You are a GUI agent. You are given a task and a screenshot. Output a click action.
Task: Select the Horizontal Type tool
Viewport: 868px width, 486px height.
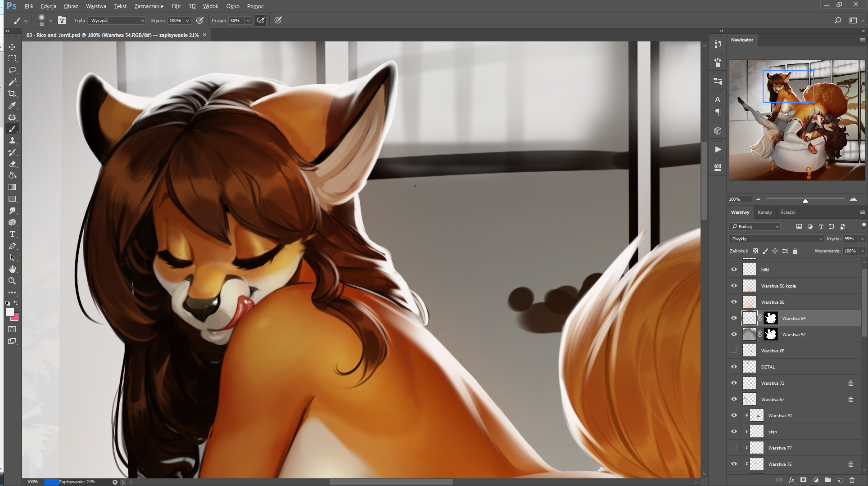click(x=12, y=234)
